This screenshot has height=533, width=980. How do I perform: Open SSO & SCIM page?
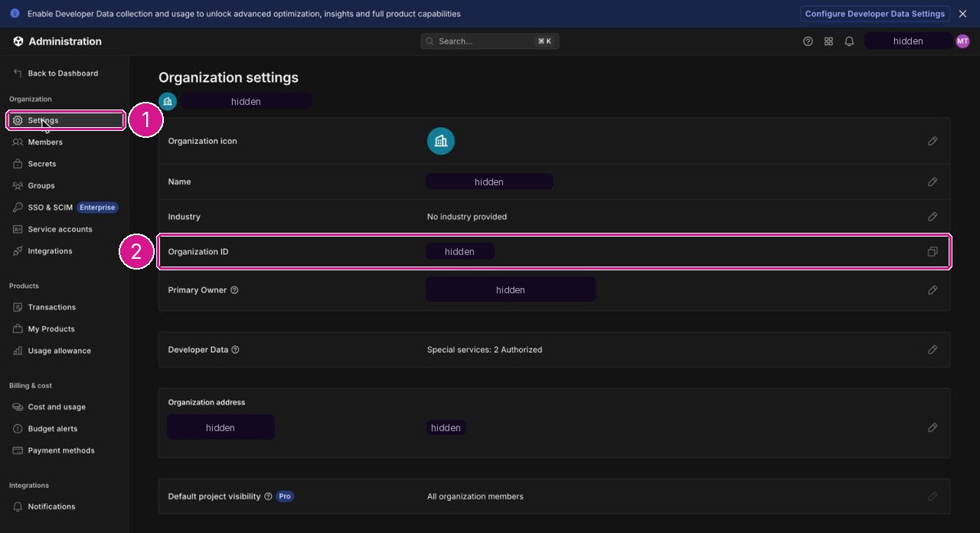click(x=50, y=208)
